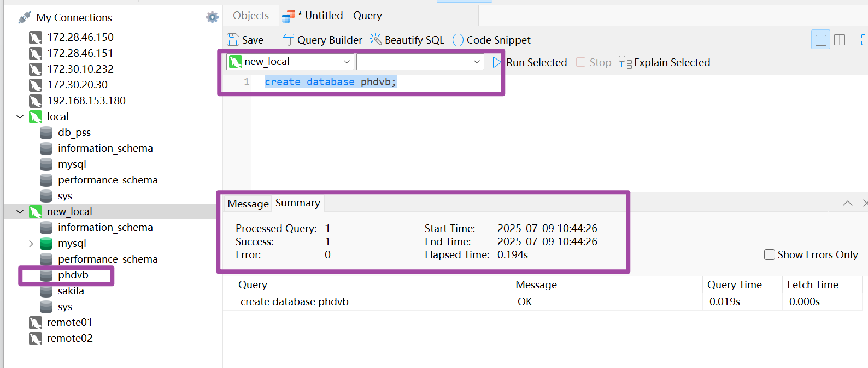Open connection settings via the gear icon
868x368 pixels.
212,17
